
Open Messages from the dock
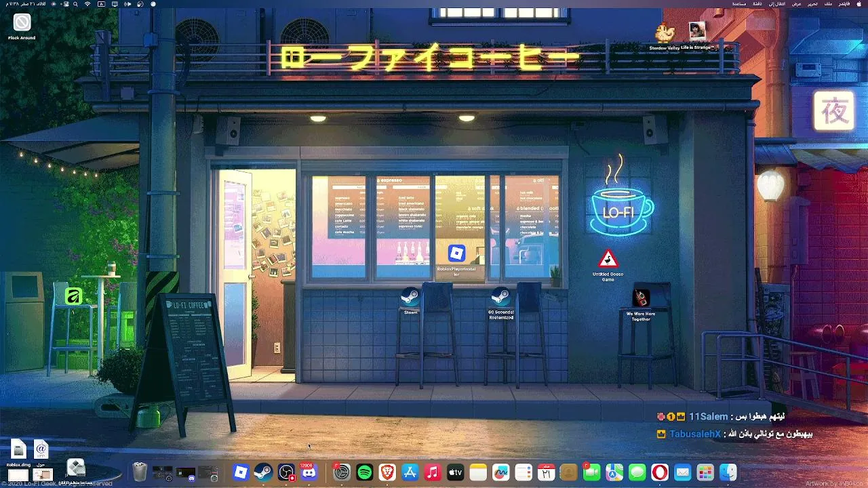[x=637, y=472]
